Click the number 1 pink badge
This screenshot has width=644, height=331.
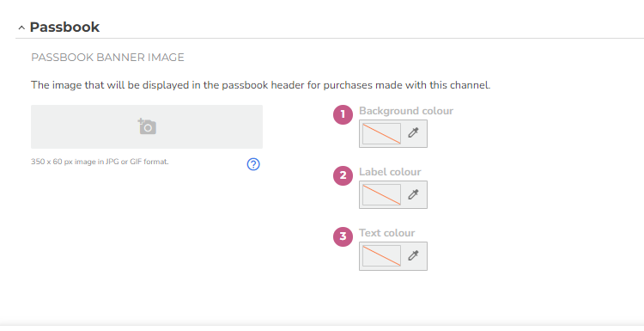point(343,114)
